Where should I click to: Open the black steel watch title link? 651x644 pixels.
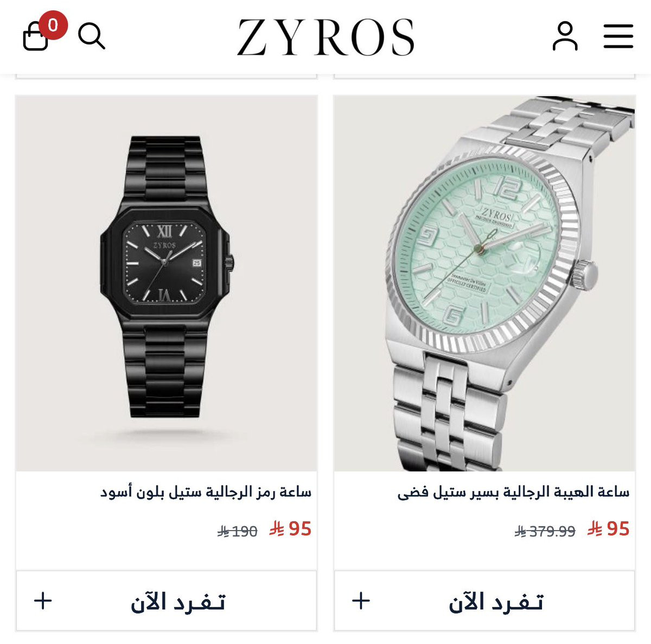[206, 493]
